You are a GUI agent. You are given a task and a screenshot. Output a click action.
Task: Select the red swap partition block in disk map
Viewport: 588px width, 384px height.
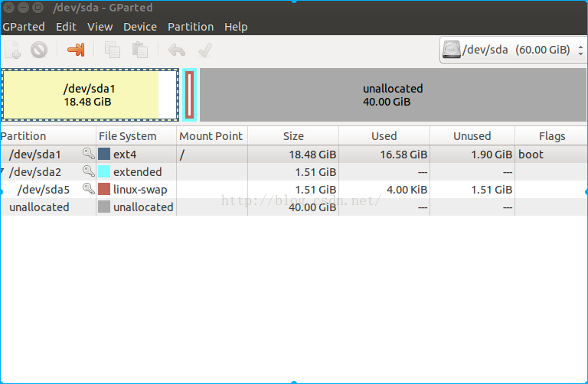(x=189, y=95)
